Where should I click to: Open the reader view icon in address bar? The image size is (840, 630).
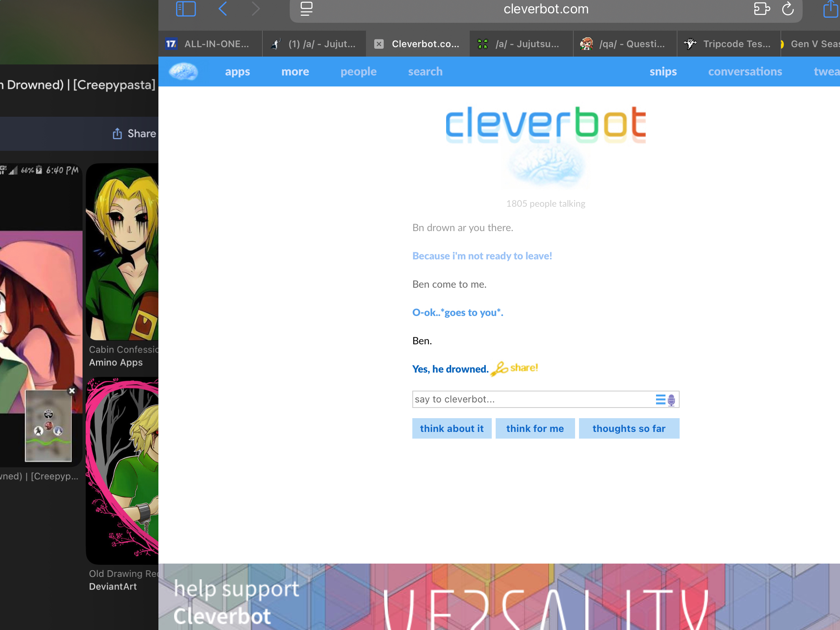click(x=306, y=9)
